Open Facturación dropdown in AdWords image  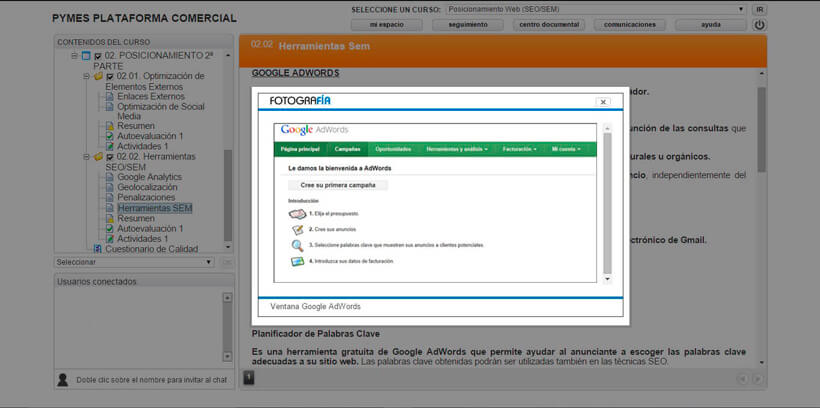520,149
